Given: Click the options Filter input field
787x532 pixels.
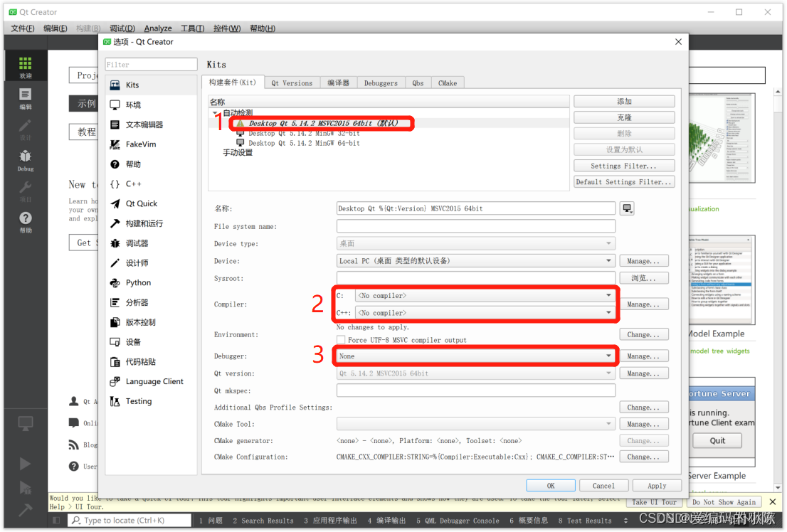Looking at the screenshot, I should [151, 64].
